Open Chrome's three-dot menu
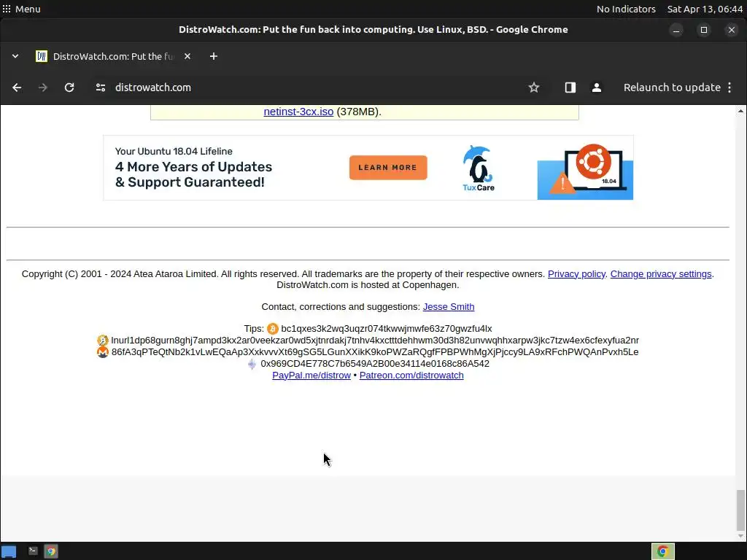Image resolution: width=747 pixels, height=560 pixels. 729,87
